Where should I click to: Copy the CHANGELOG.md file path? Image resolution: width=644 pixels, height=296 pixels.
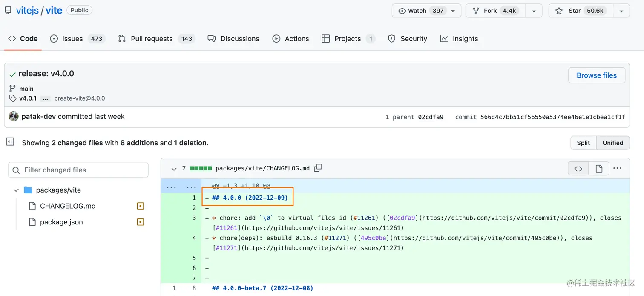318,168
